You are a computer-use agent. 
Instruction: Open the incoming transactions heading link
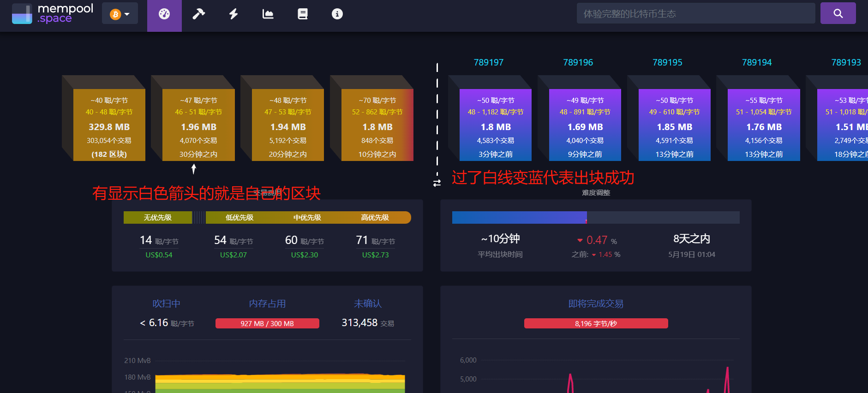coord(596,304)
